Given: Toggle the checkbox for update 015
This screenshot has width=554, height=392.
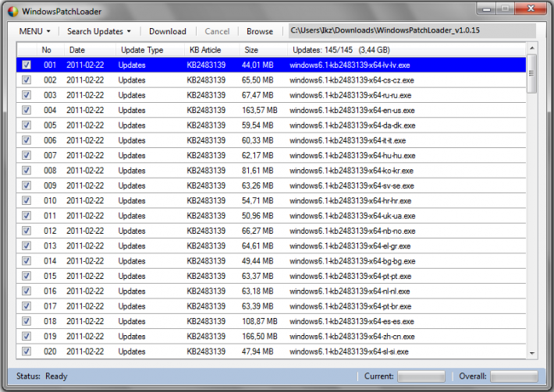Looking at the screenshot, I should point(27,276).
